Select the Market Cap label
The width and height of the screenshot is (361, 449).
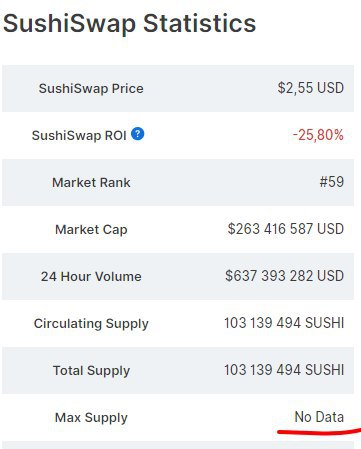[x=91, y=229]
